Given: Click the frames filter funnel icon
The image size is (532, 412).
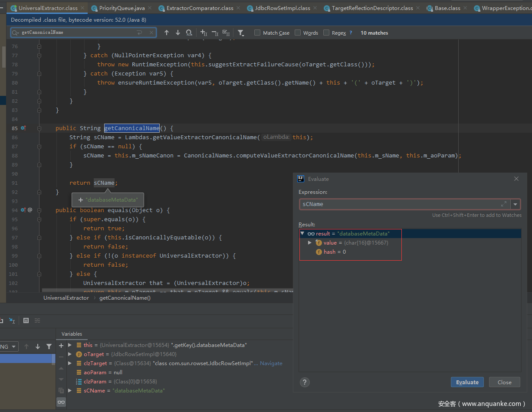Looking at the screenshot, I should [x=49, y=347].
